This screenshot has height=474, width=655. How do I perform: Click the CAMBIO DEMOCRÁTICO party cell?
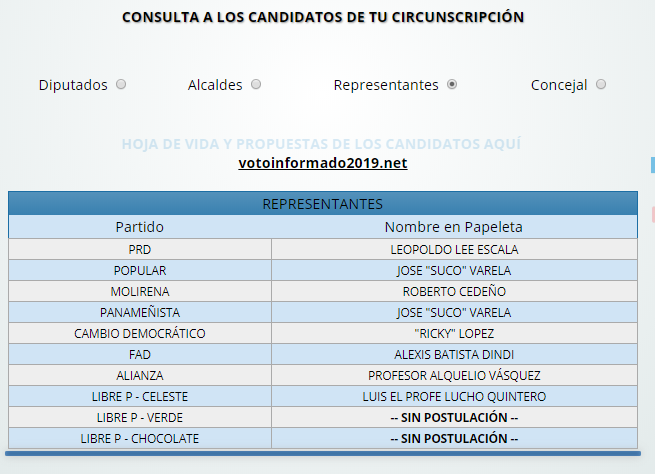tap(140, 334)
